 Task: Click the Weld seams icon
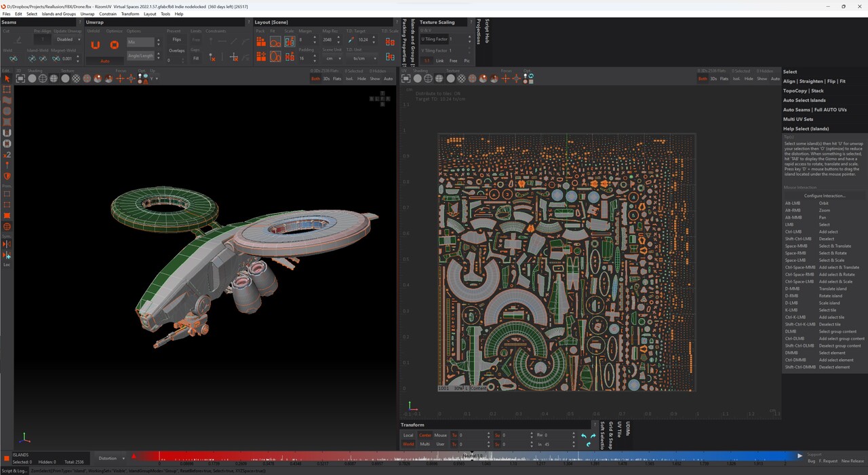point(14,58)
